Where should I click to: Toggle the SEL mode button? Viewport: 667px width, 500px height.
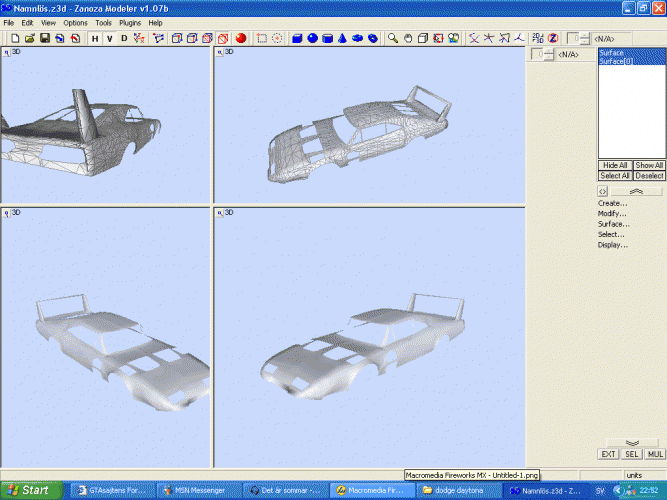click(x=632, y=453)
